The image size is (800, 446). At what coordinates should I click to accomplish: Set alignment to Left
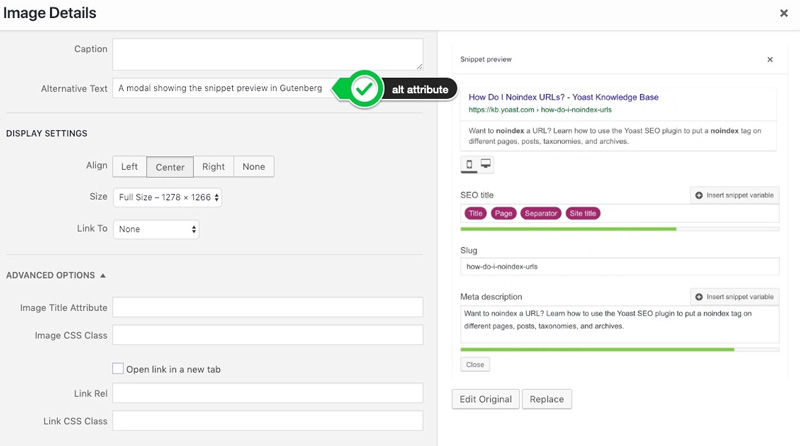(129, 167)
